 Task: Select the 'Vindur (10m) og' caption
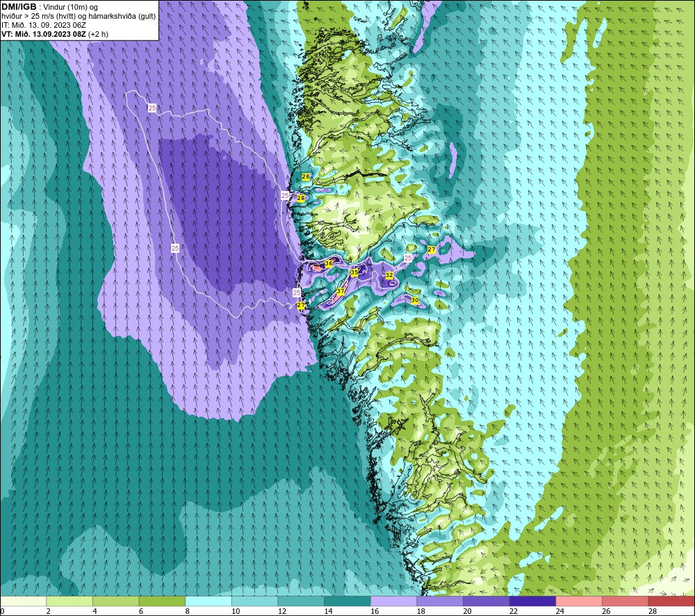click(70, 8)
